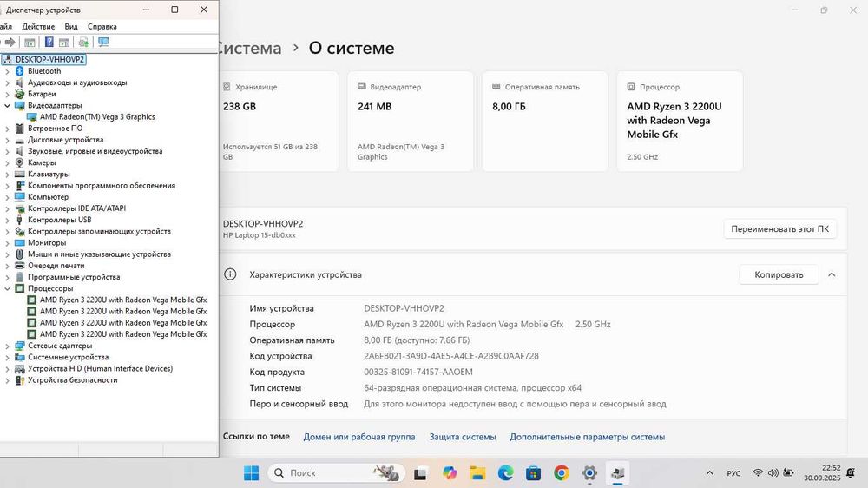Expand the Сетевые адаптеры node
This screenshot has height=488, width=868.
7,346
